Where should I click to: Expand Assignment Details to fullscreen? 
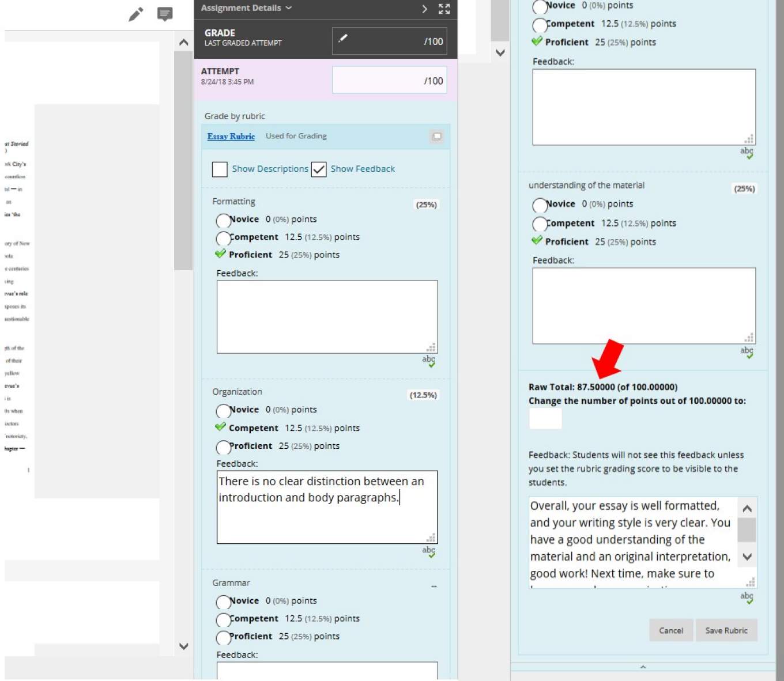(444, 9)
